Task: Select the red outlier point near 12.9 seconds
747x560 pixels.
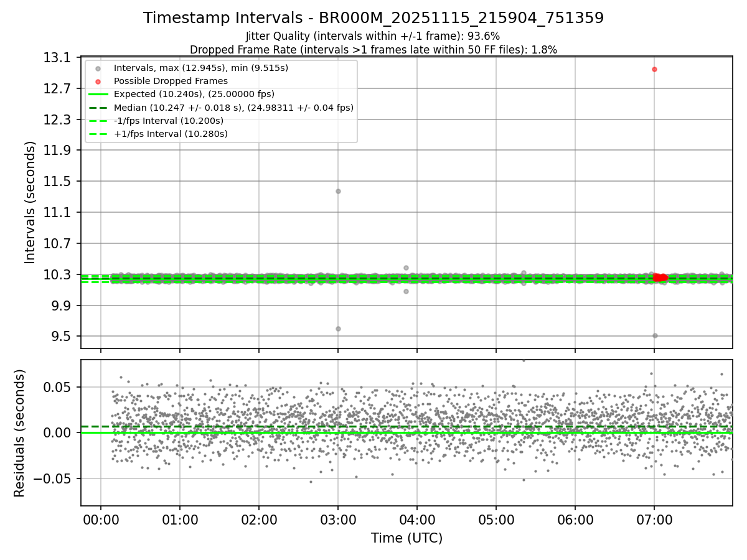Action: tap(654, 69)
